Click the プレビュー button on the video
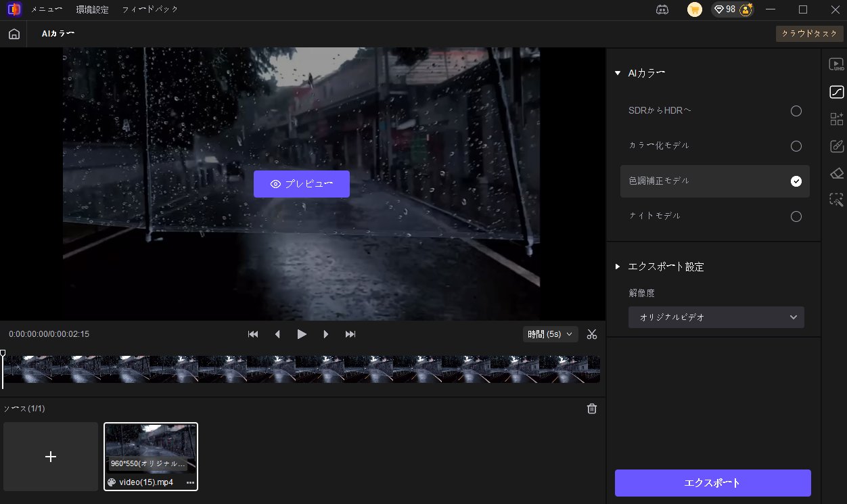This screenshot has width=847, height=504. tap(301, 184)
